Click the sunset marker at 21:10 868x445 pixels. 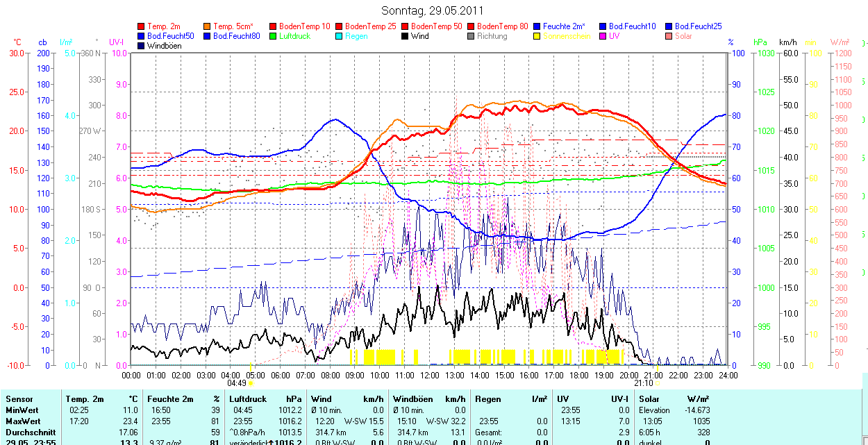coord(657,383)
